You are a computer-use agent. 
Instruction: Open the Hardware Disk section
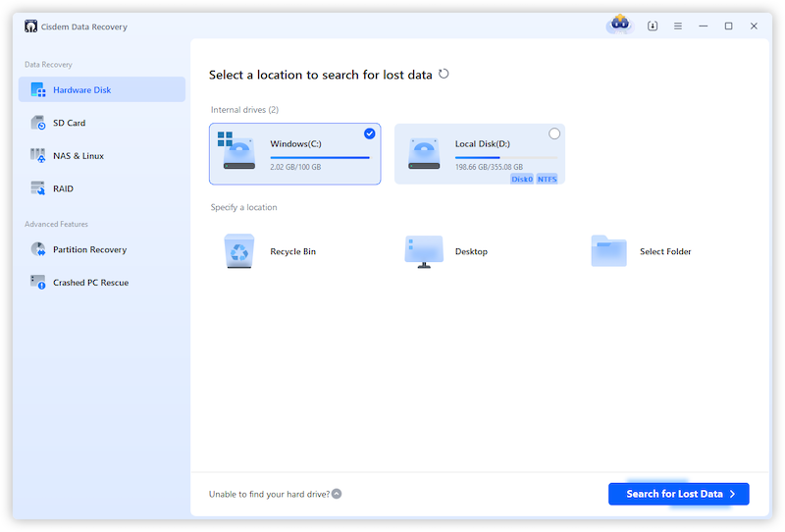click(102, 89)
